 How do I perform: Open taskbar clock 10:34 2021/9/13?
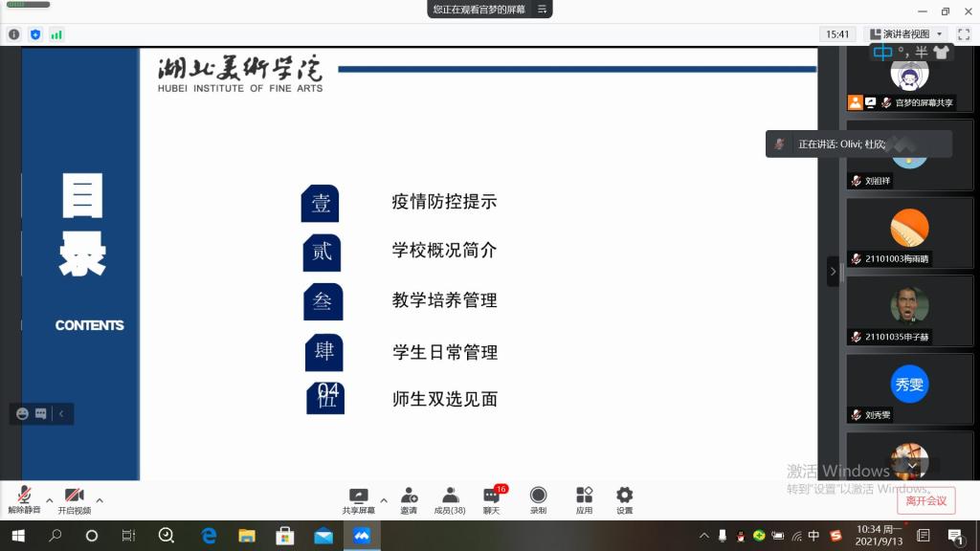click(879, 536)
